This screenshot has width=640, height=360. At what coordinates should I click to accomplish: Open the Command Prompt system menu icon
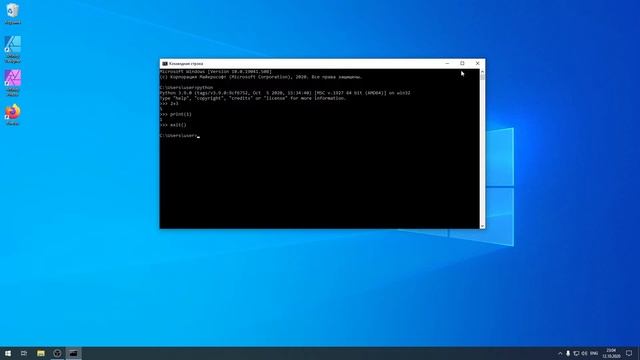point(165,64)
